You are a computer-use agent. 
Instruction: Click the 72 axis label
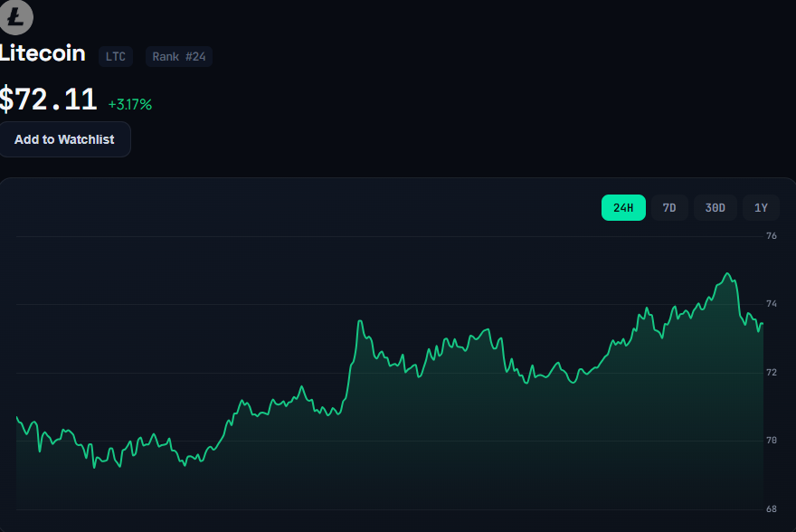tap(771, 373)
